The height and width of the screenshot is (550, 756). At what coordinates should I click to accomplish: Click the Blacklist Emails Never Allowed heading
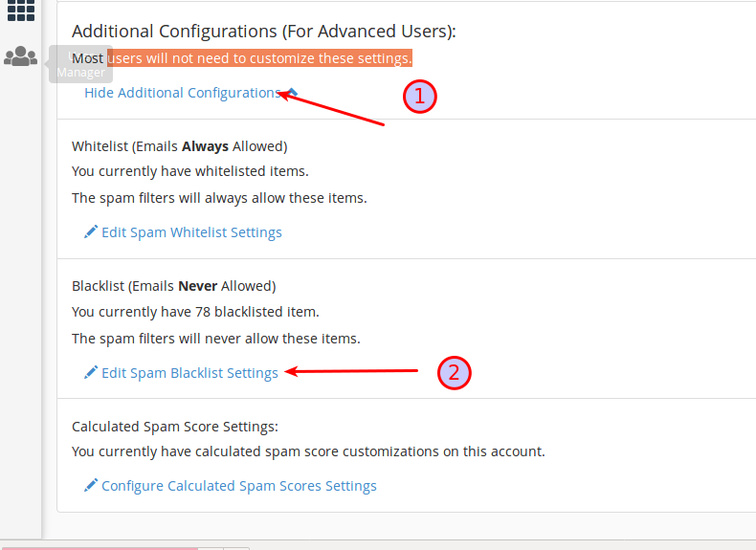[173, 286]
